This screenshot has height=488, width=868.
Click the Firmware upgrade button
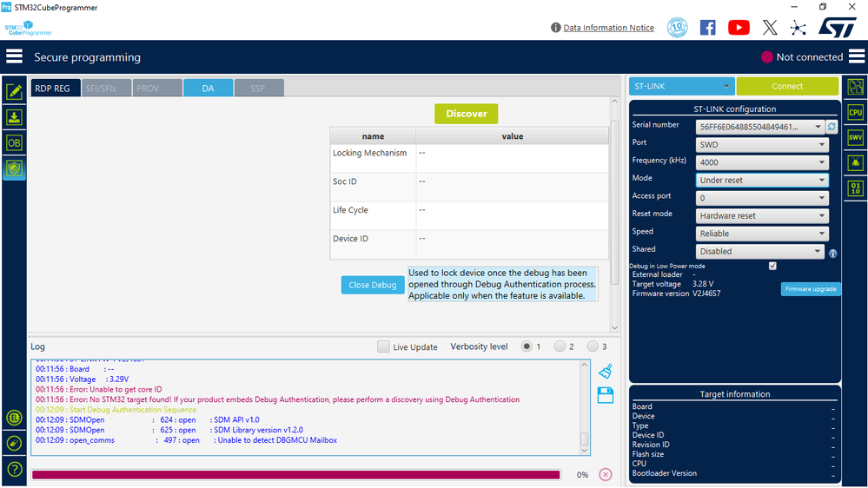[x=811, y=289]
